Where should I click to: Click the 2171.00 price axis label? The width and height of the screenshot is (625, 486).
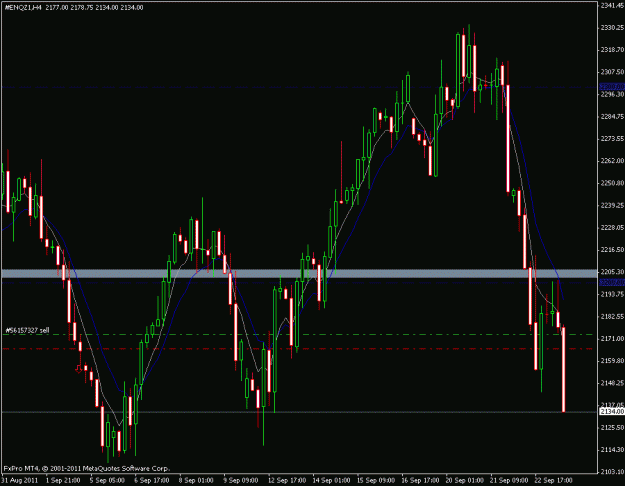coord(612,338)
